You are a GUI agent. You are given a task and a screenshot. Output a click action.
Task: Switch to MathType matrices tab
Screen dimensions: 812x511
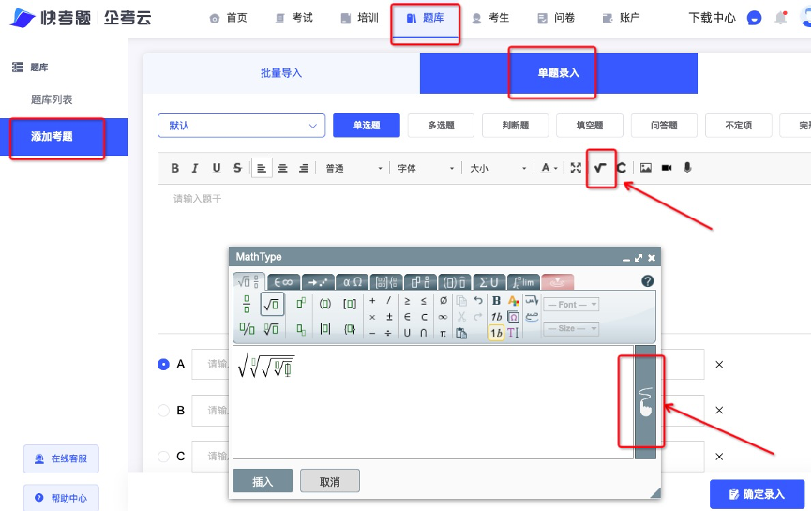click(x=386, y=282)
